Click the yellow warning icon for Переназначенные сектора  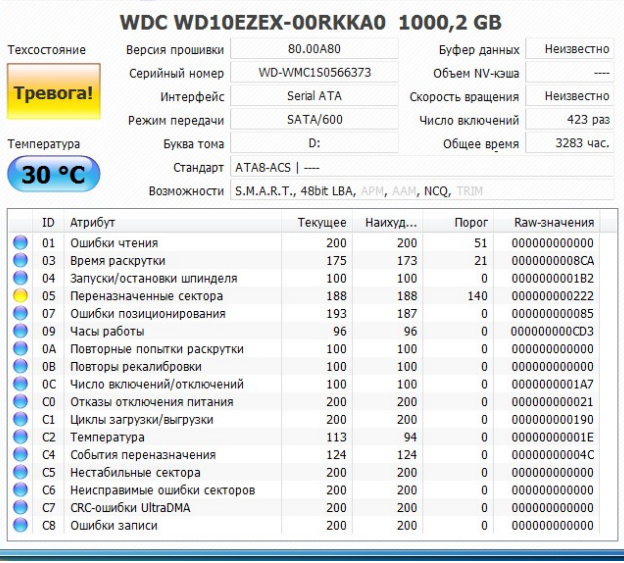pyautogui.click(x=20, y=295)
